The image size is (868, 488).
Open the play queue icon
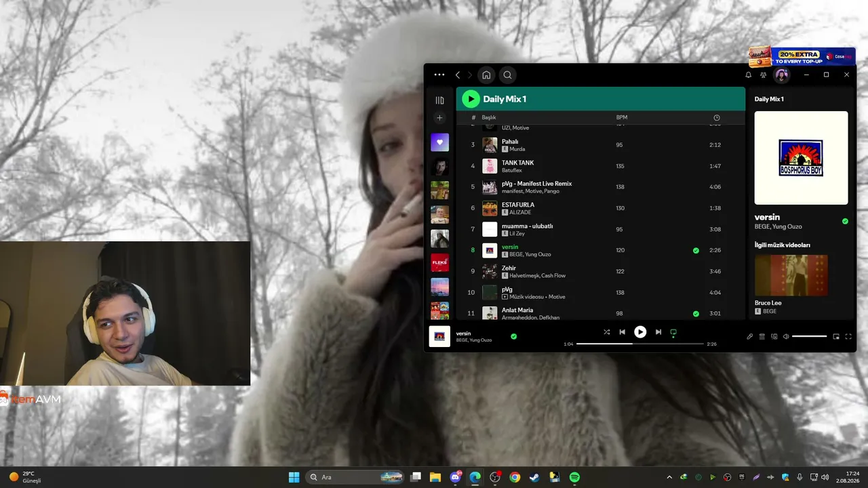762,336
